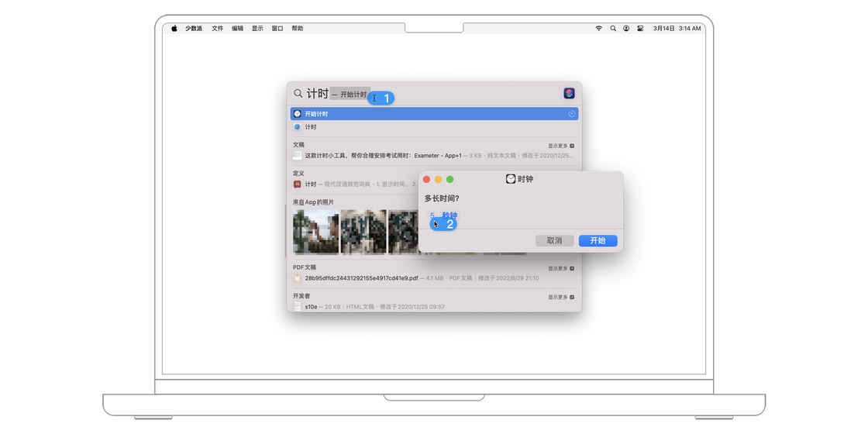Open the 计时 dictionary definition result
The image size is (868, 434).
[354, 184]
